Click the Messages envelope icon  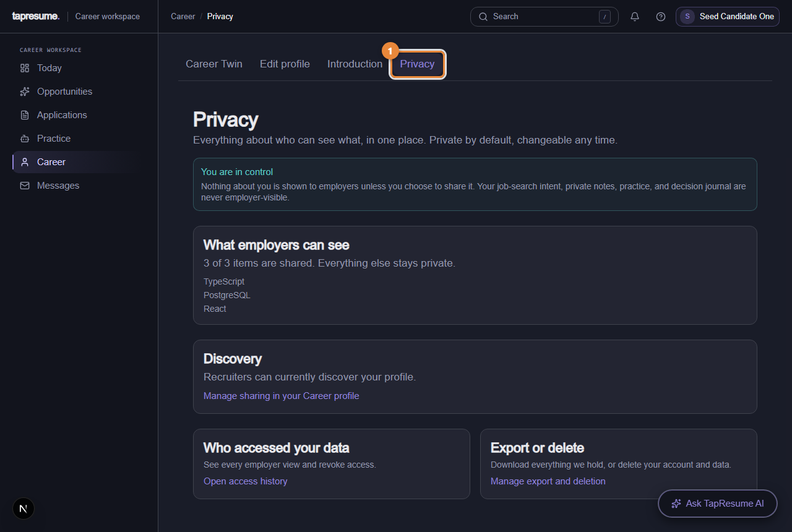pyautogui.click(x=25, y=186)
